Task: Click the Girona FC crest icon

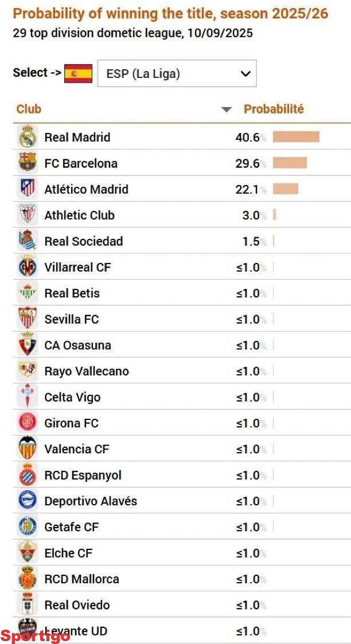Action: point(27,423)
